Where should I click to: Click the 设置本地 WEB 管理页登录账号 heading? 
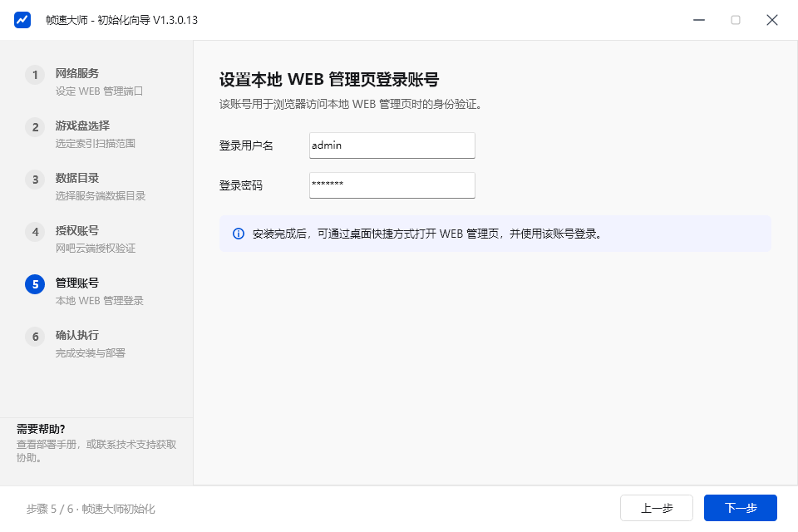(x=329, y=80)
